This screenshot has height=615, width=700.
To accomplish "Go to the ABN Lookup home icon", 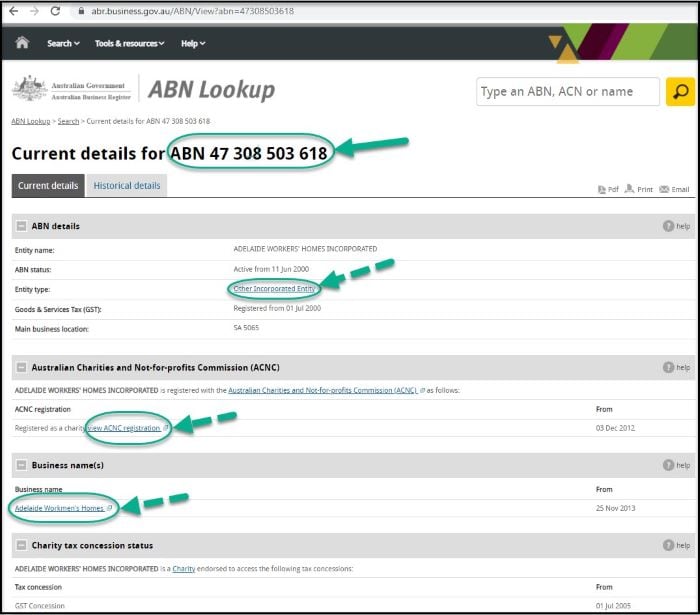I will click(x=22, y=43).
